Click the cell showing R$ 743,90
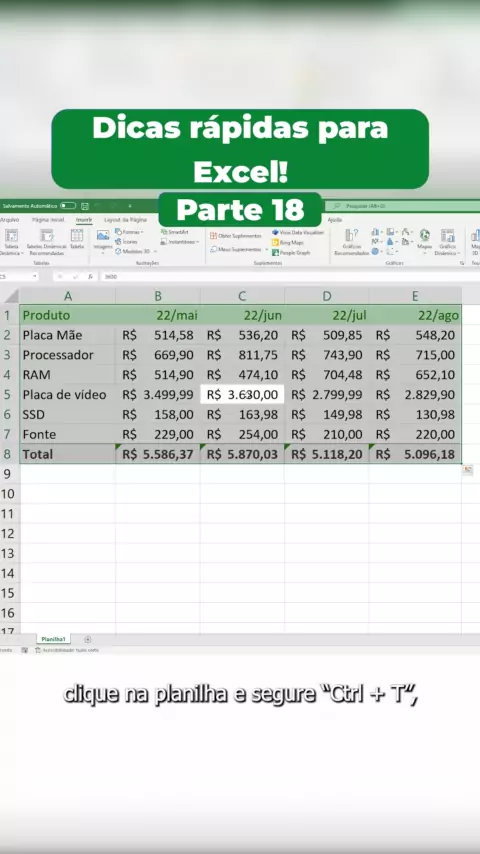The width and height of the screenshot is (480, 854). pos(327,355)
